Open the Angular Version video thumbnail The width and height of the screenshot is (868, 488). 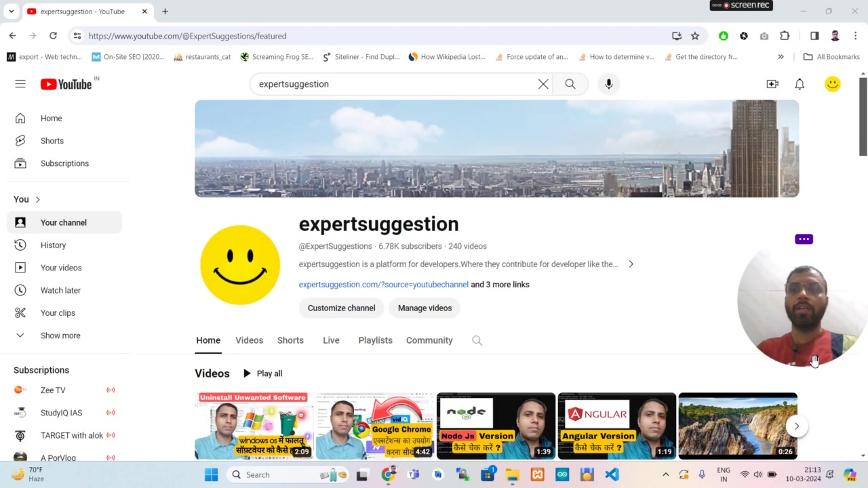point(616,426)
